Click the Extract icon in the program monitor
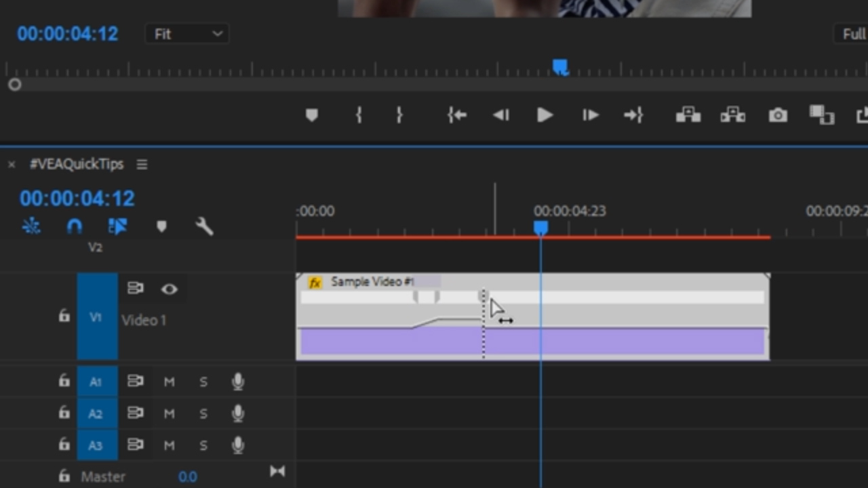868x488 pixels. tap(732, 115)
